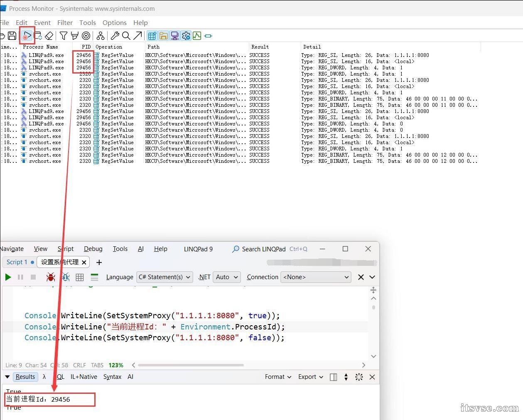The height and width of the screenshot is (420, 523).
Task: Select the Syntax output tab
Action: 112,377
